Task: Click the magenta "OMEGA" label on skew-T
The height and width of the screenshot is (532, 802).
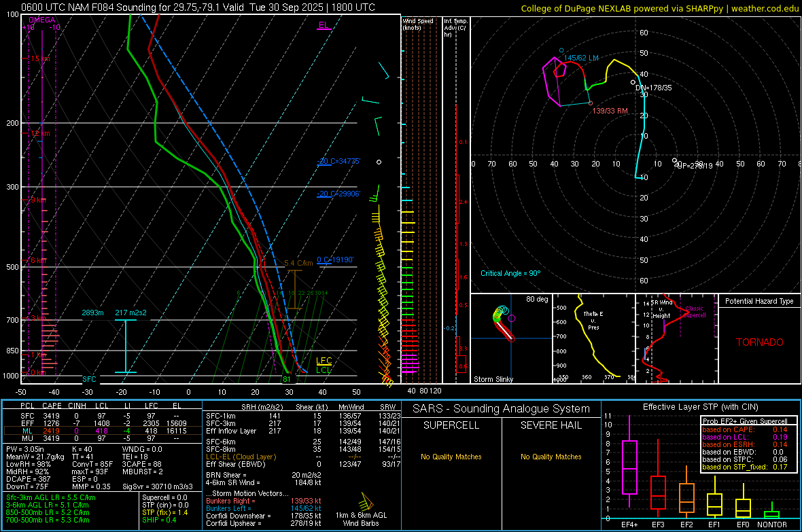Action: pos(42,20)
